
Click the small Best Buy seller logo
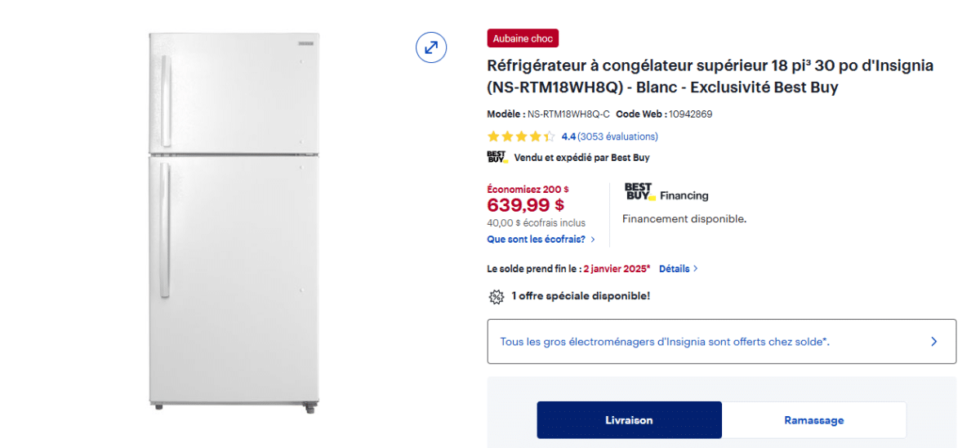[x=497, y=157]
